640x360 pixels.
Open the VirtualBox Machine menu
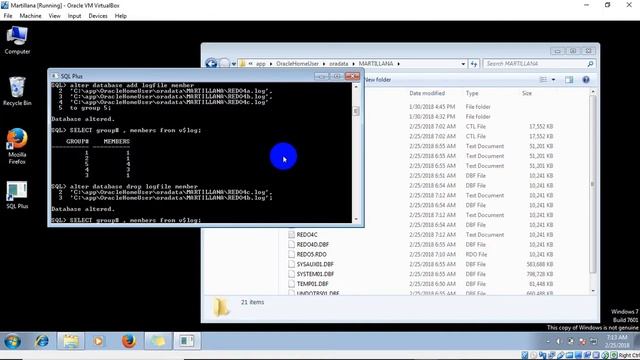30,16
